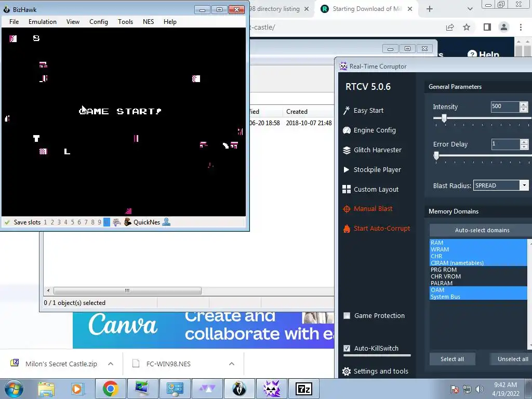Open Windows Start orb
532x399 pixels.
pos(14,389)
